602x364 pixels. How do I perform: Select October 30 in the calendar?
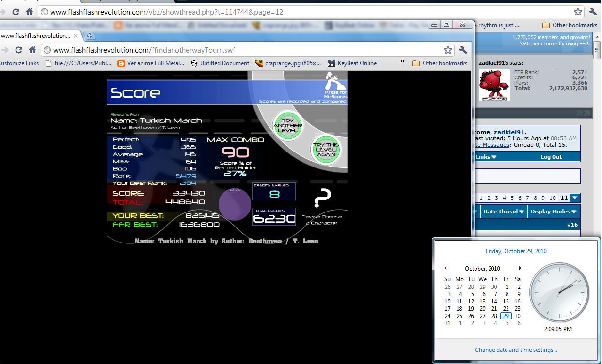point(517,316)
